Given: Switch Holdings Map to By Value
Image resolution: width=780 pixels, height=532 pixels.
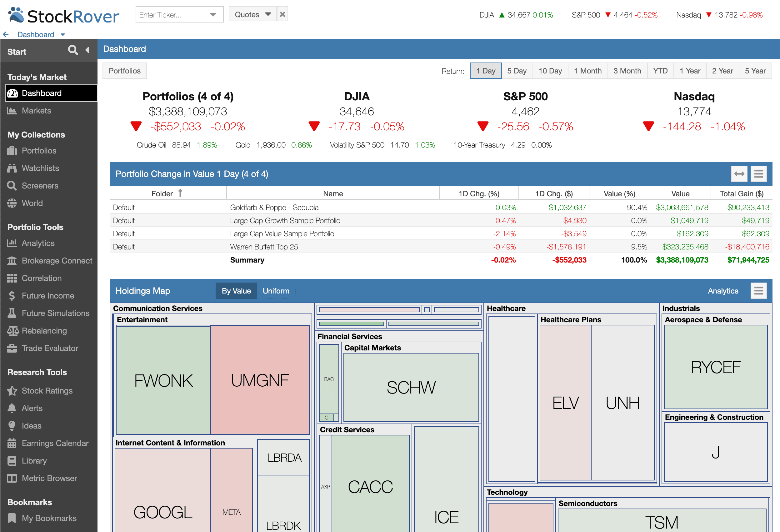Looking at the screenshot, I should (236, 291).
